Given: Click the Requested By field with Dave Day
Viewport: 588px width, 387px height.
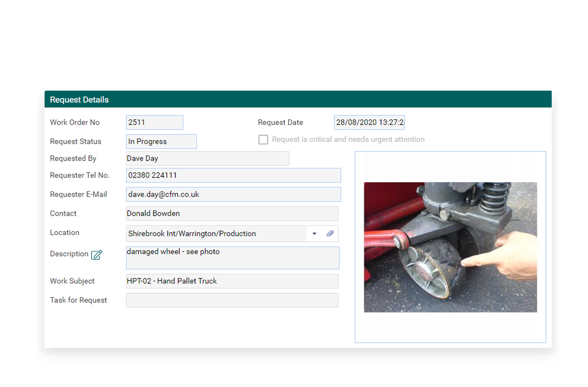Looking at the screenshot, I should point(207,158).
